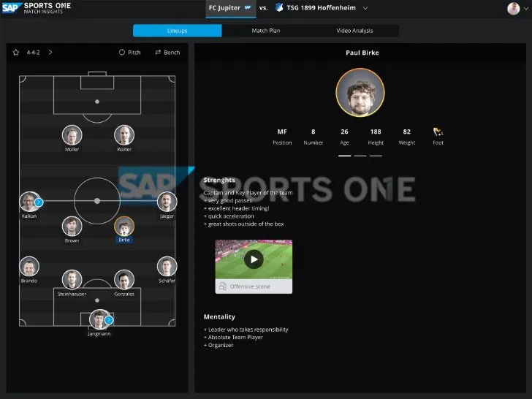Go to second player info page indicator
This screenshot has height=399, width=532.
[x=360, y=156]
